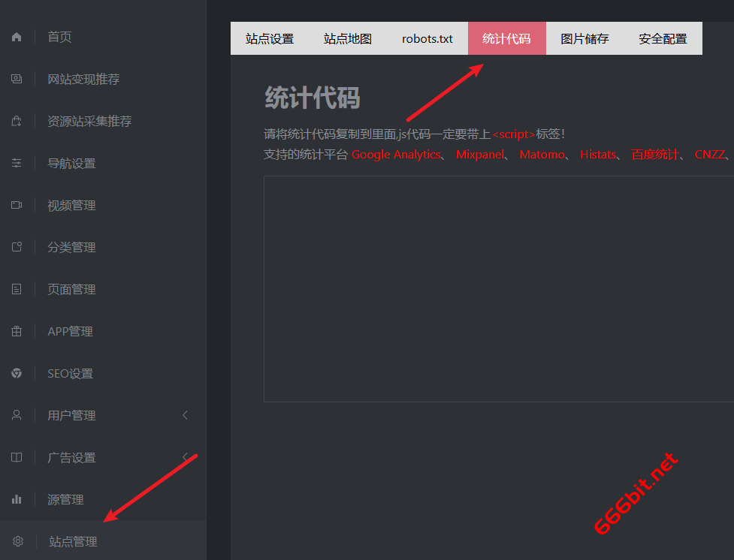Click the icon next to 网站变现推荐
Viewport: 734px width, 560px height.
pyautogui.click(x=17, y=79)
